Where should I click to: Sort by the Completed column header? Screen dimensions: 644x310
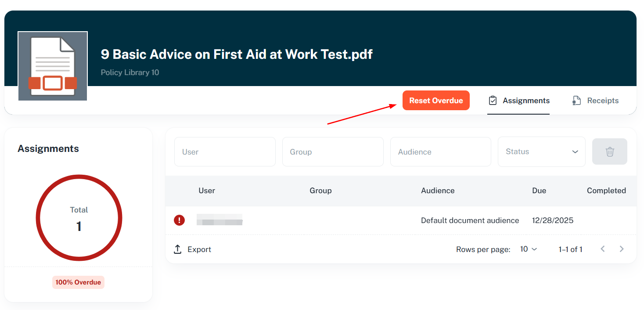pyautogui.click(x=606, y=191)
